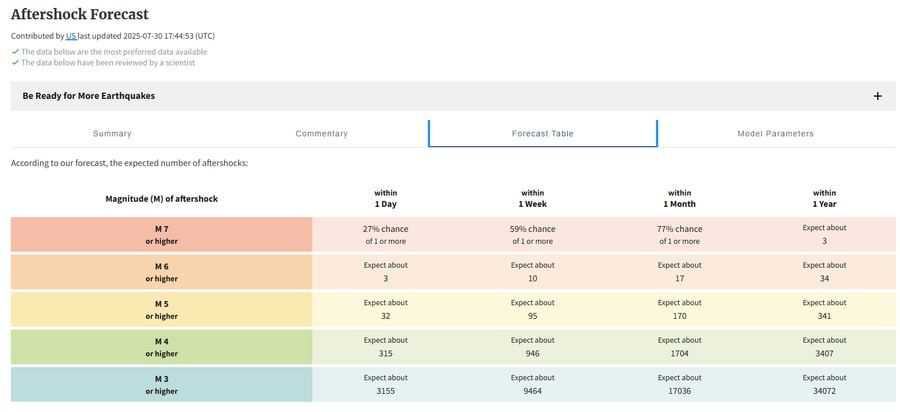Image resolution: width=900 pixels, height=412 pixels.
Task: Click the M 4 or higher row header
Action: pyautogui.click(x=161, y=347)
